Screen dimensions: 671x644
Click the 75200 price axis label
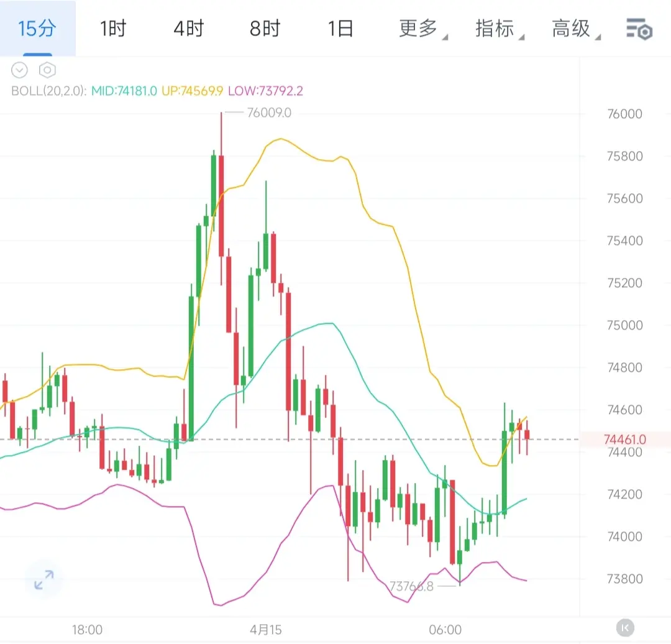[625, 283]
